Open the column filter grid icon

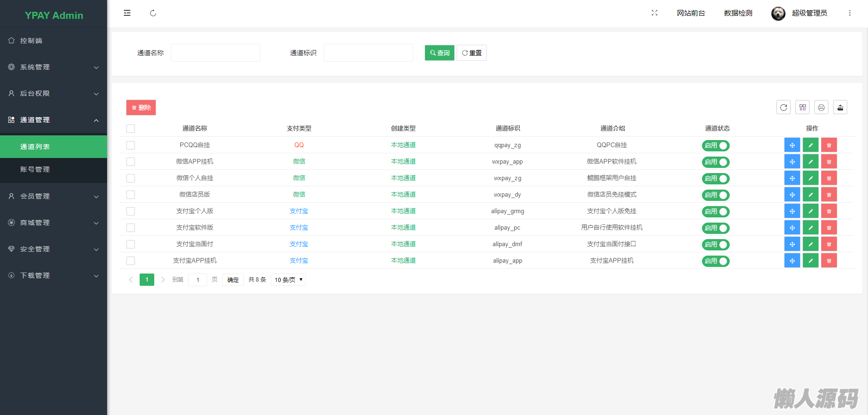(x=802, y=108)
